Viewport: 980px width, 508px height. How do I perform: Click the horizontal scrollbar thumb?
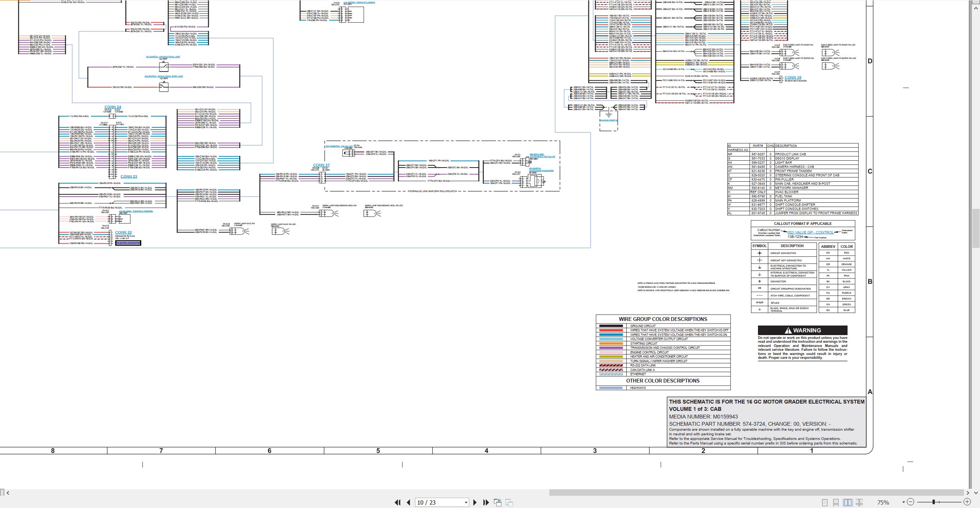tap(756, 493)
